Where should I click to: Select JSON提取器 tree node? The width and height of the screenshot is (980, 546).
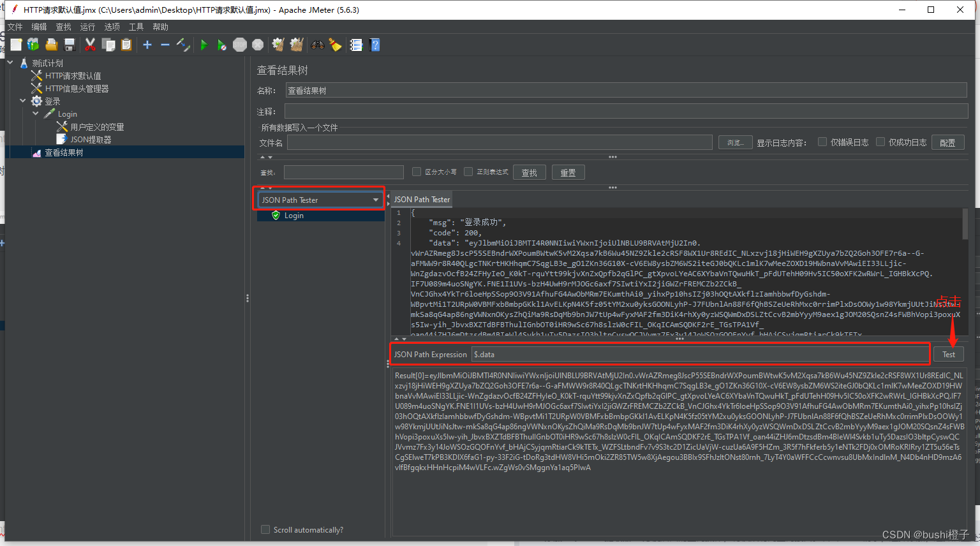pos(91,140)
